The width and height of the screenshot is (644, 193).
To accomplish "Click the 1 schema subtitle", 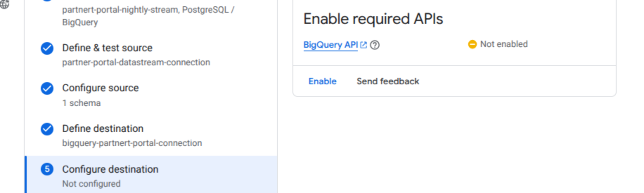I will [82, 103].
